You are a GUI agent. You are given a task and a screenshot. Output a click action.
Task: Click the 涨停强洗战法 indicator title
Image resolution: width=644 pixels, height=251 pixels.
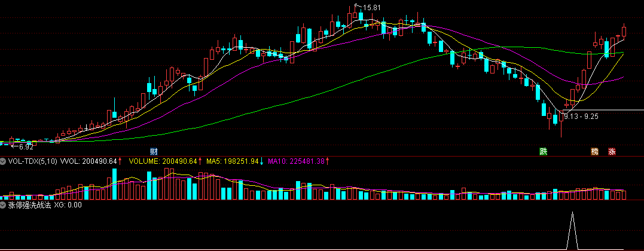tap(29, 205)
